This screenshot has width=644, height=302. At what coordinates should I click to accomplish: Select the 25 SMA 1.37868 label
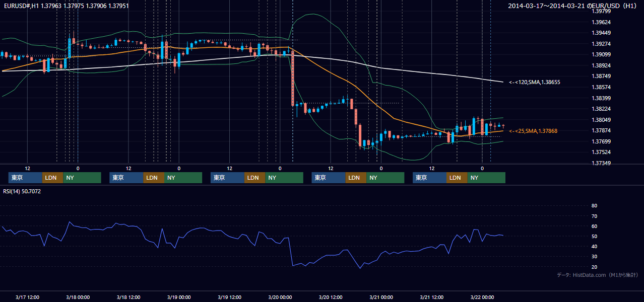coord(533,131)
